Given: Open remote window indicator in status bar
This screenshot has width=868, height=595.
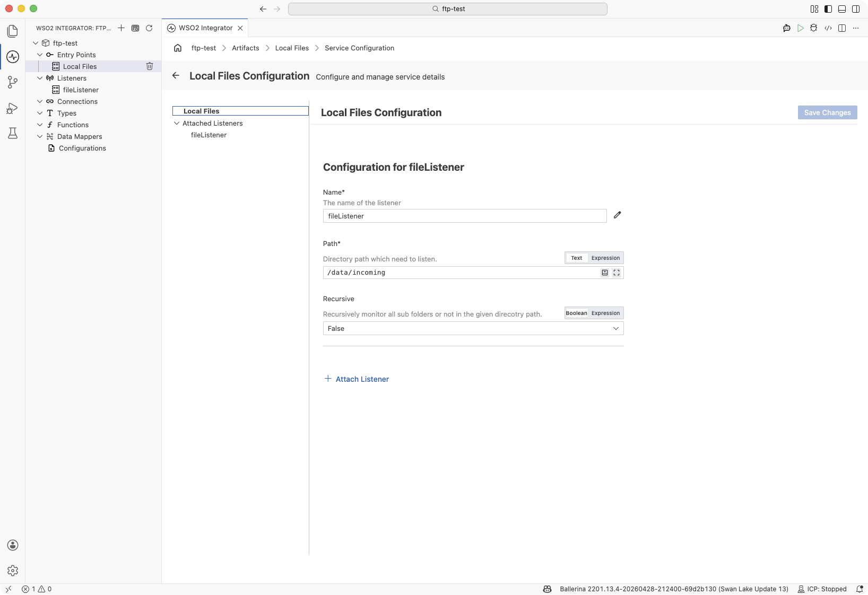Looking at the screenshot, I should (8, 589).
